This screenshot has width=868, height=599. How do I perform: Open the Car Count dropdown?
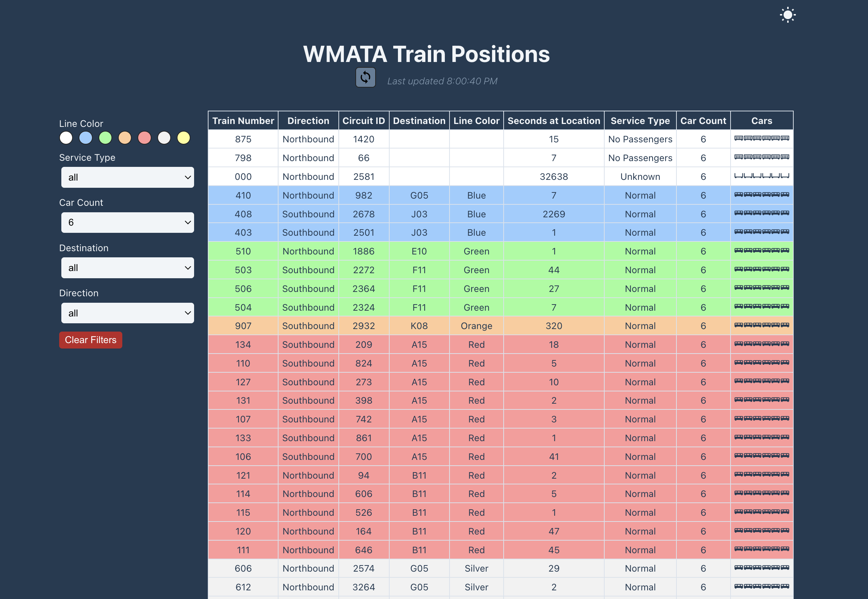[x=127, y=222]
